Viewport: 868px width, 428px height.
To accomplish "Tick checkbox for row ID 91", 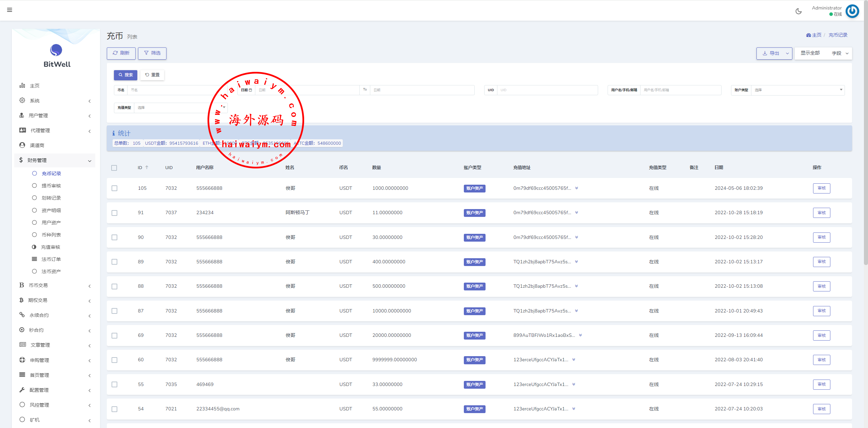I will tap(115, 213).
